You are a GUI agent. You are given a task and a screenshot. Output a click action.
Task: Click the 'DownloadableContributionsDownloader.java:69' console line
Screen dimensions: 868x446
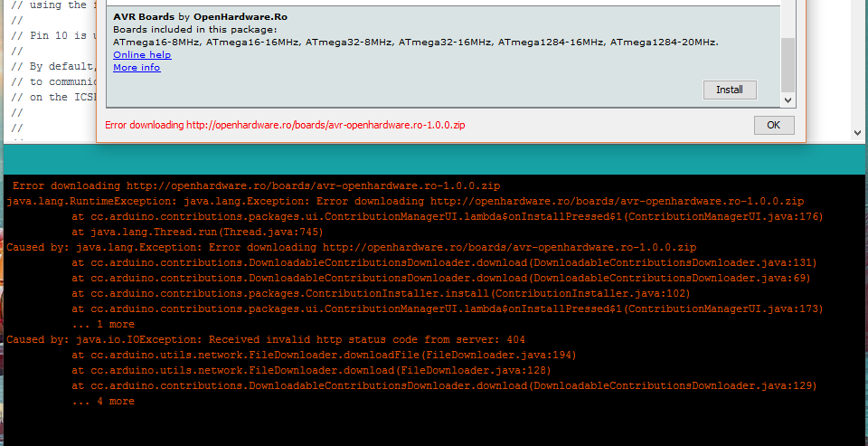point(441,278)
